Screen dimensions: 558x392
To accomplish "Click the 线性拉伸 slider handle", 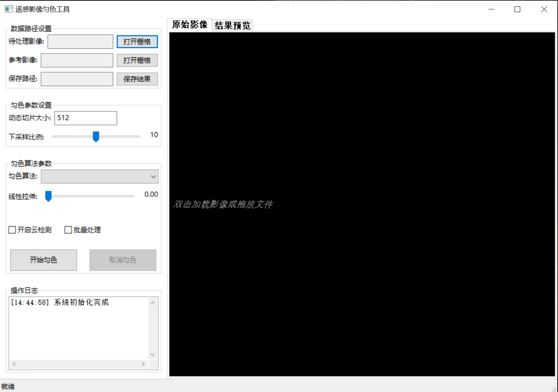I will (x=48, y=196).
